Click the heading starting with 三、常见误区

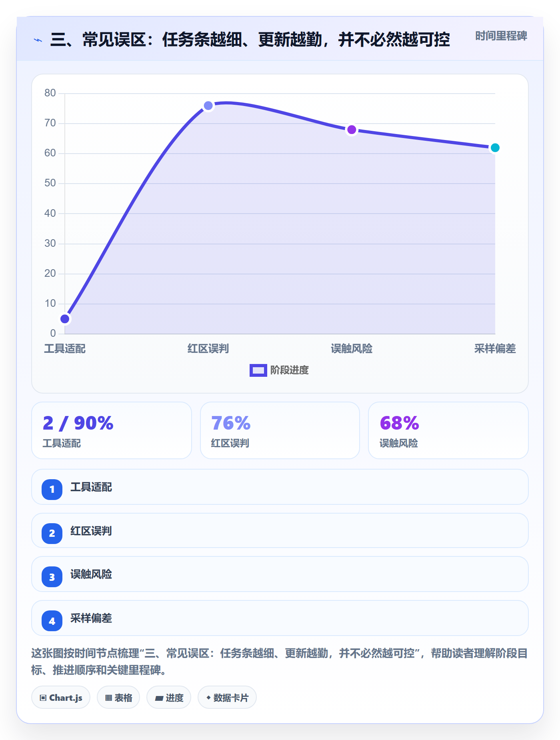pyautogui.click(x=250, y=40)
